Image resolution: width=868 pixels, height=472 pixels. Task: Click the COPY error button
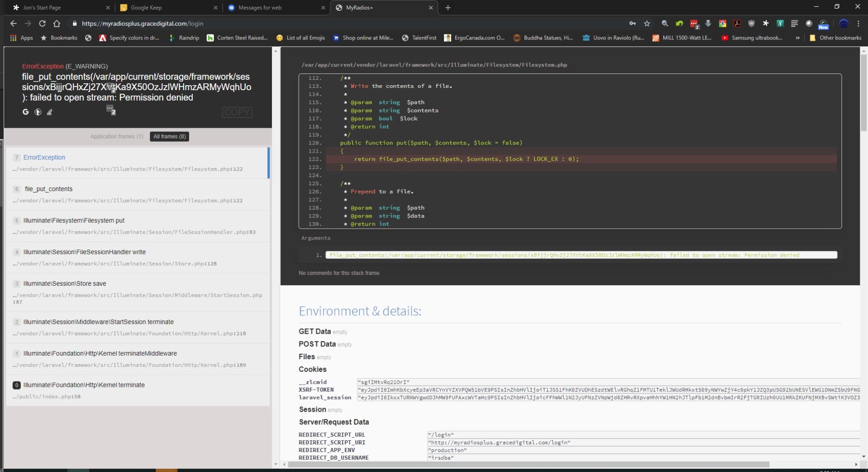[x=237, y=112]
